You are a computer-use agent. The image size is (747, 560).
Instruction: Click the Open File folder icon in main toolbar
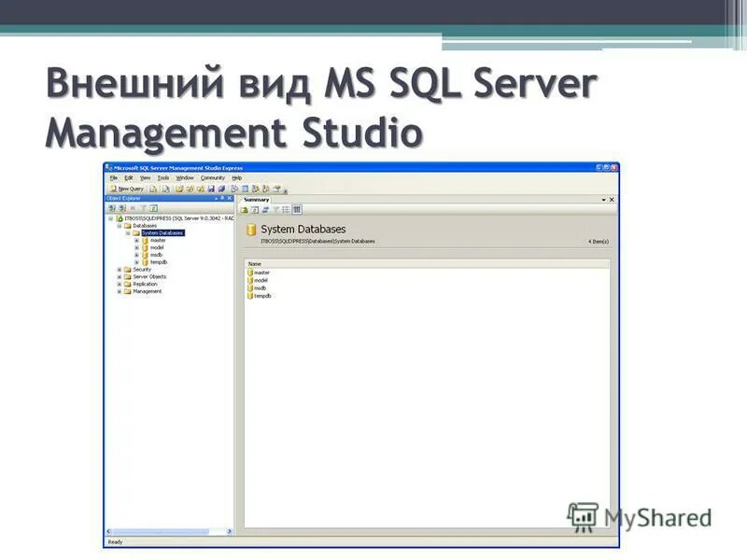tap(179, 189)
